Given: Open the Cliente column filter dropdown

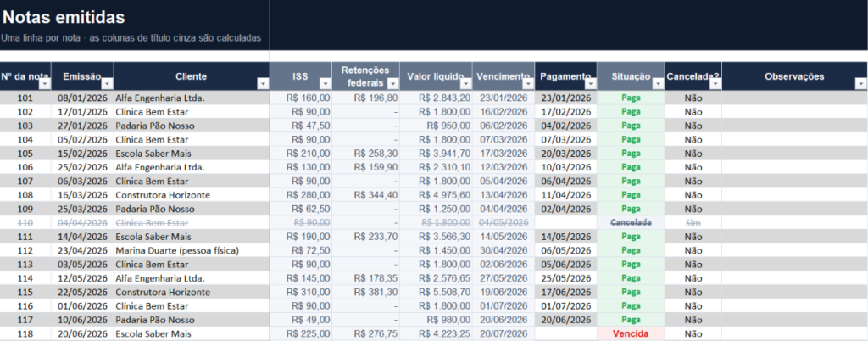Looking at the screenshot, I should coord(264,84).
